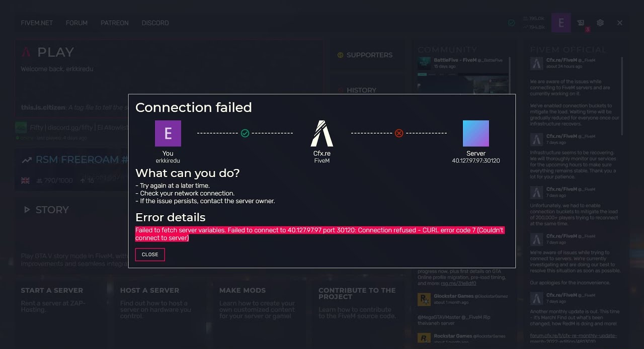Open FIVEM.NET from top navigation

37,23
